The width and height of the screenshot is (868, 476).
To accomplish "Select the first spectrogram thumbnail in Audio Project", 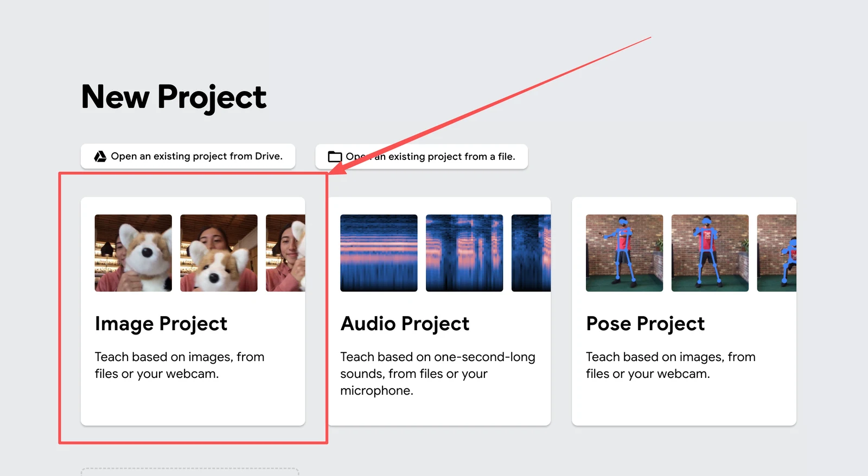I will coord(379,253).
